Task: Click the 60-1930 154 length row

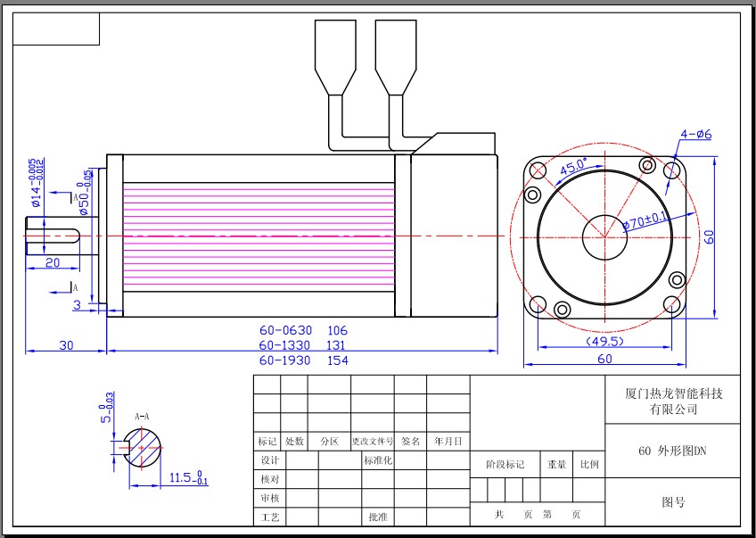Action: (x=303, y=360)
